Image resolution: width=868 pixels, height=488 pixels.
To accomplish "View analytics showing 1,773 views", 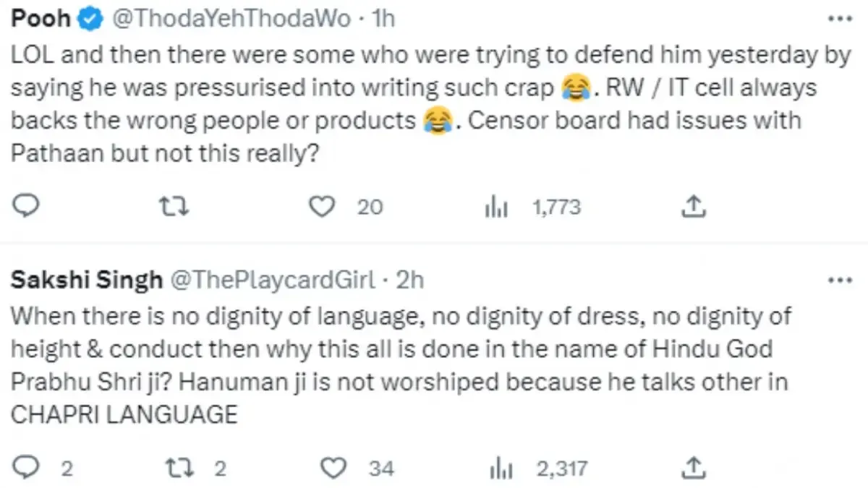I will pyautogui.click(x=532, y=207).
